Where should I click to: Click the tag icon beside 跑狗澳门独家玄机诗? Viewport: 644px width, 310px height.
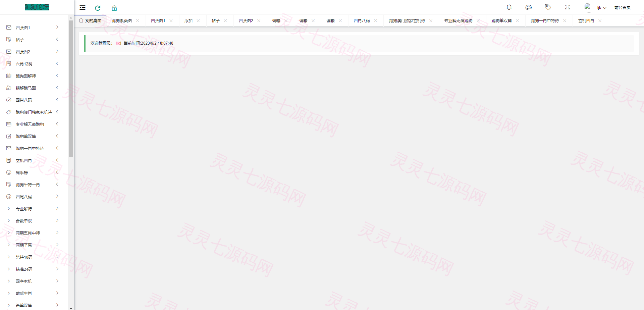(9, 112)
